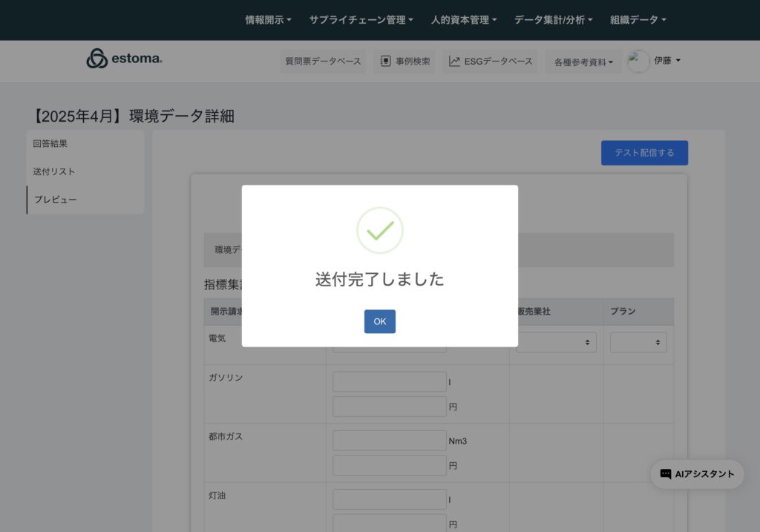
Task: Open the 人的資本管理 dropdown menu
Action: click(x=463, y=20)
